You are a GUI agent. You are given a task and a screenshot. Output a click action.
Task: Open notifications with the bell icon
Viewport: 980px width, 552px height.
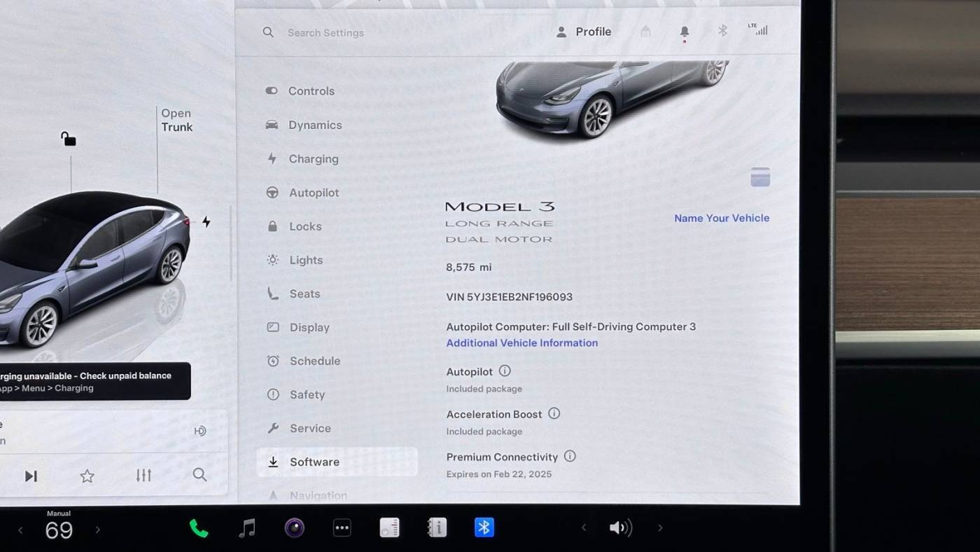tap(685, 32)
